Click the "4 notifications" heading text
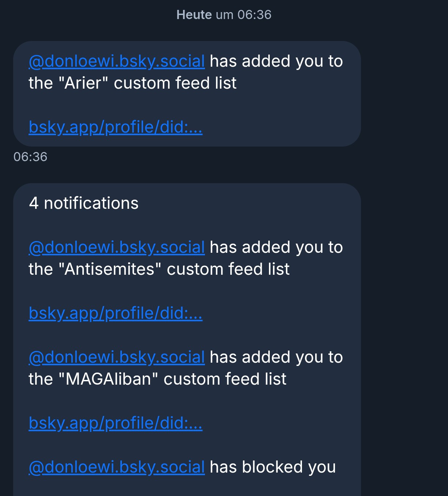This screenshot has width=448, height=496. (83, 203)
